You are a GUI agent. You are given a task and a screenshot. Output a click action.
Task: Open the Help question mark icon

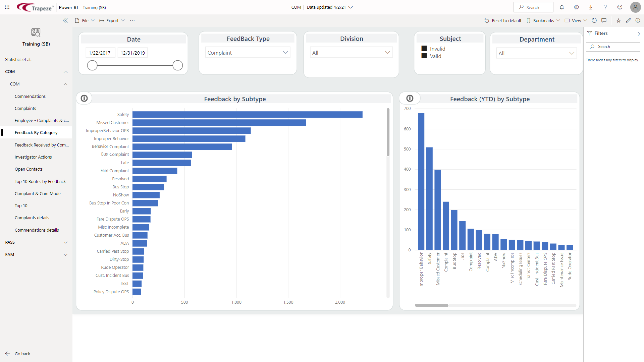point(605,7)
